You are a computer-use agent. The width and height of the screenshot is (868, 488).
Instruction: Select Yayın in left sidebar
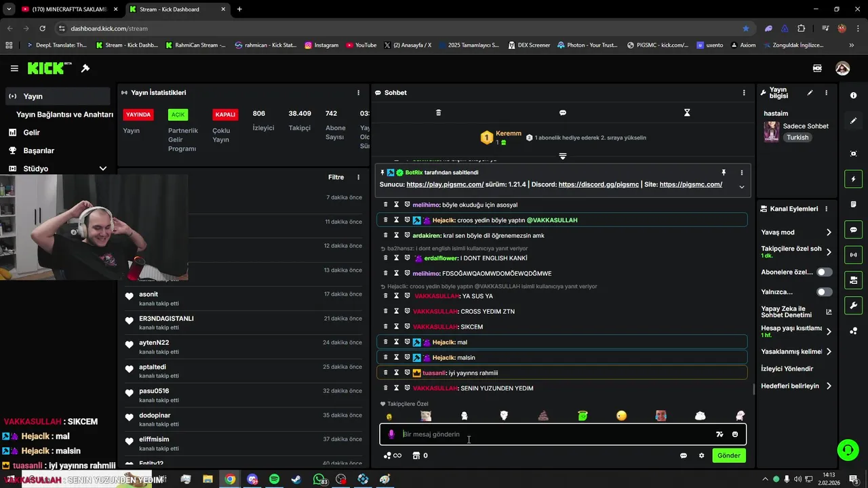58,96
